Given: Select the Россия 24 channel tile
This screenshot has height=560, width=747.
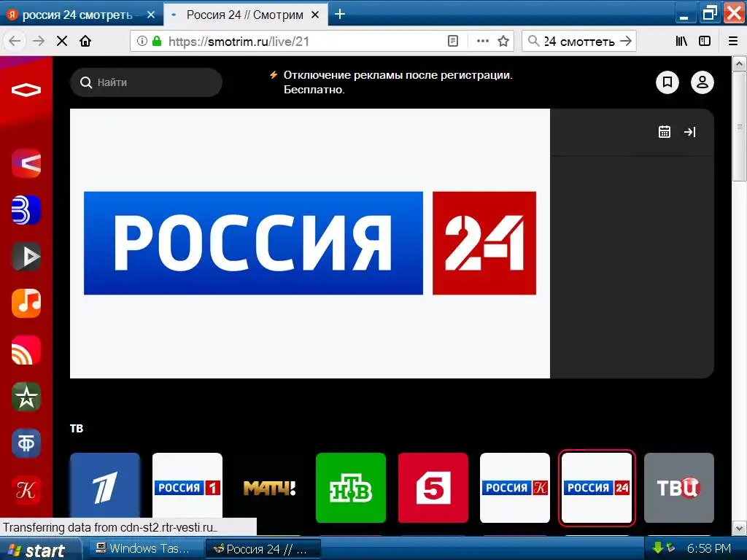Looking at the screenshot, I should pos(597,488).
